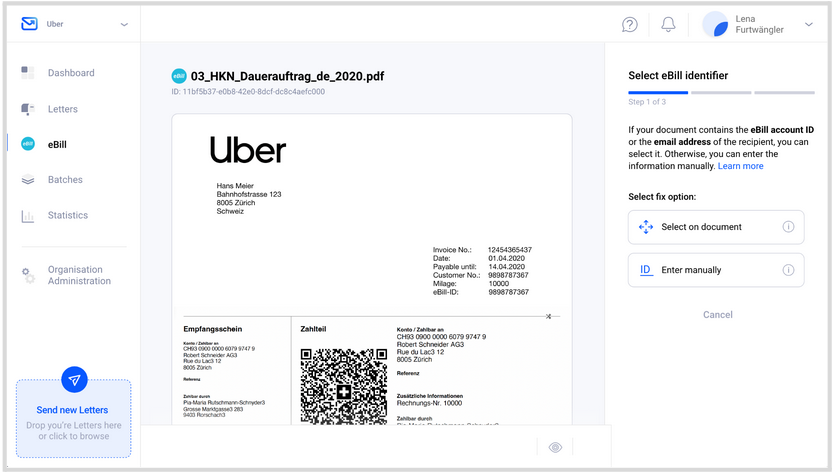The width and height of the screenshot is (834, 474).
Task: Click Bahnhofstrasse 123 address line
Action: pyautogui.click(x=249, y=194)
